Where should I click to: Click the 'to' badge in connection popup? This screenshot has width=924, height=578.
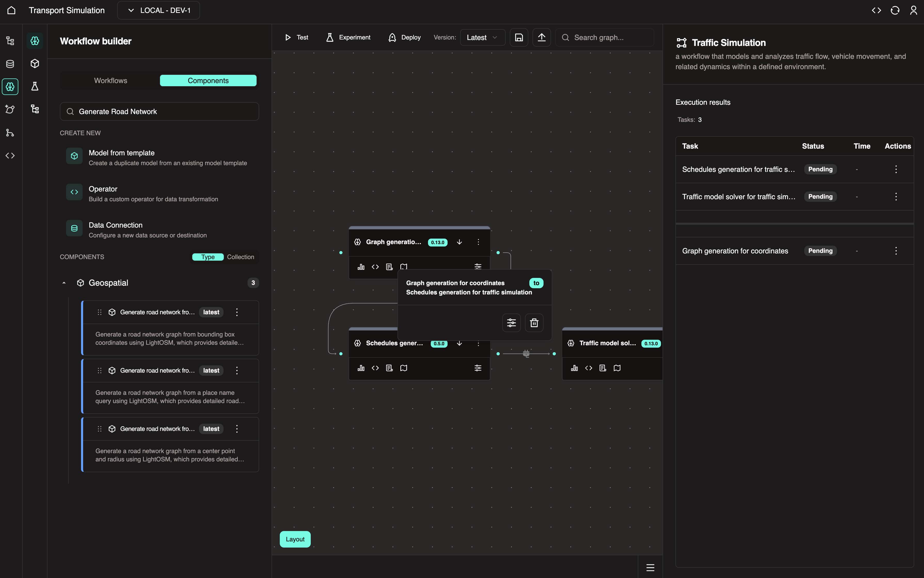click(536, 283)
